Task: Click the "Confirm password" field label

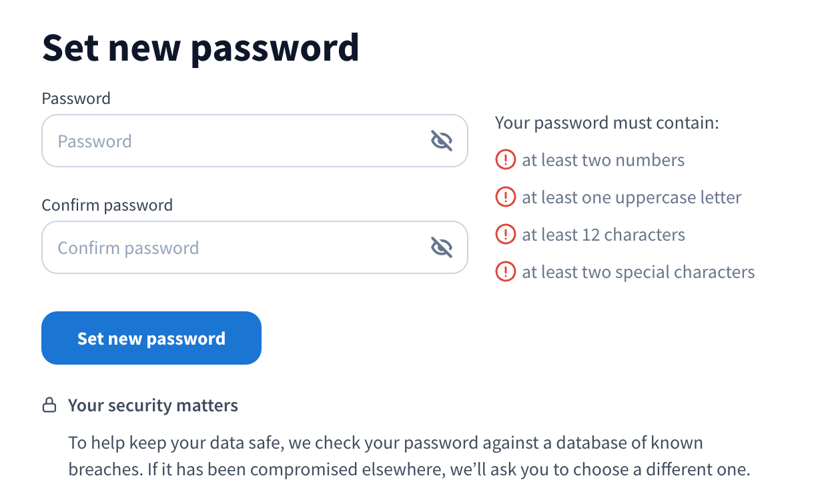Action: click(x=107, y=205)
